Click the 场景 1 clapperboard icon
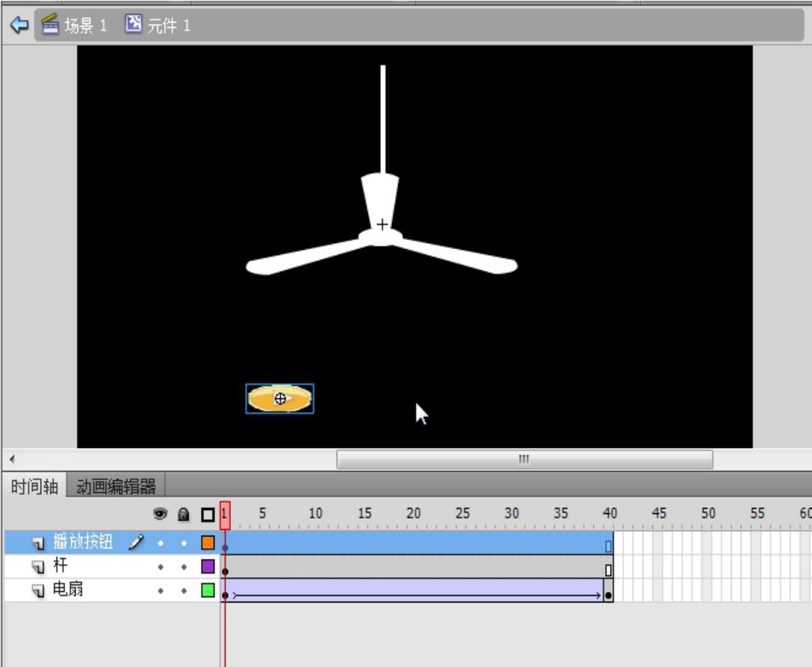The width and height of the screenshot is (812, 667). [50, 25]
